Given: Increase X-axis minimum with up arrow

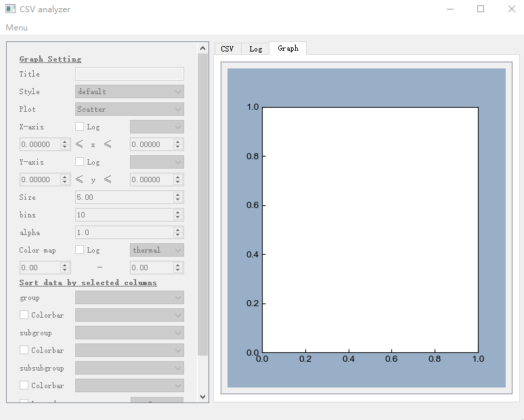Looking at the screenshot, I should [65, 142].
